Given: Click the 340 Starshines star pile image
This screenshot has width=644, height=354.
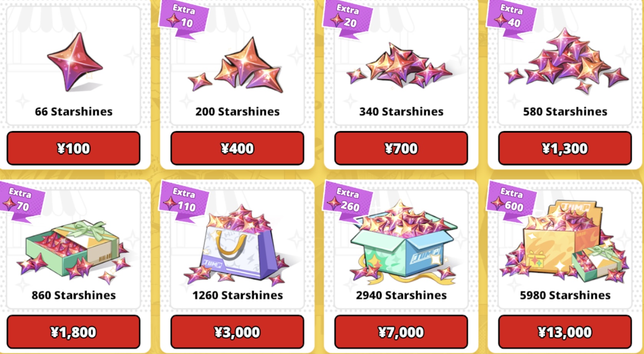Looking at the screenshot, I should pyautogui.click(x=400, y=65).
